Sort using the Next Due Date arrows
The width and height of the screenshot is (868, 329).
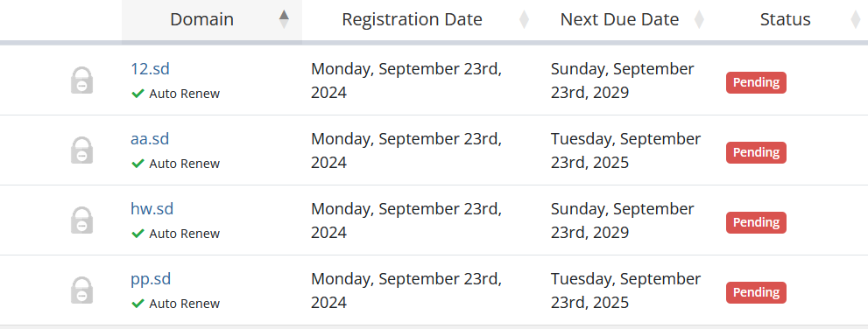pyautogui.click(x=699, y=19)
